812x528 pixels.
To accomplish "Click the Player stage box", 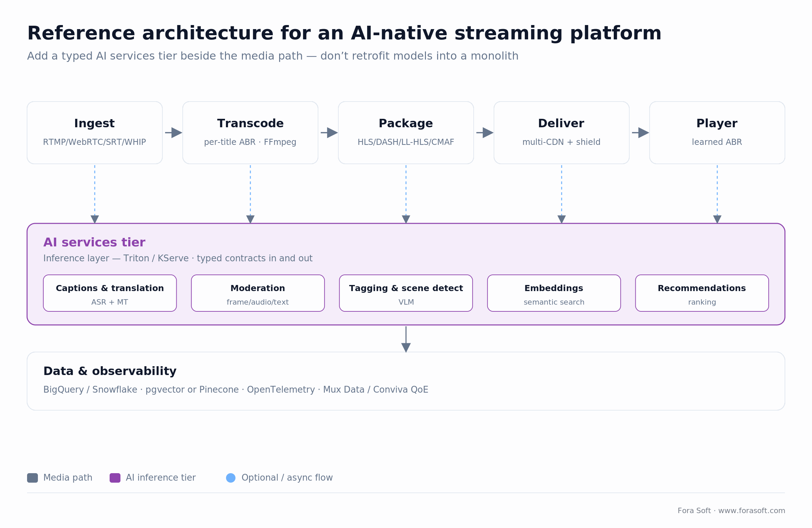I will tap(717, 132).
